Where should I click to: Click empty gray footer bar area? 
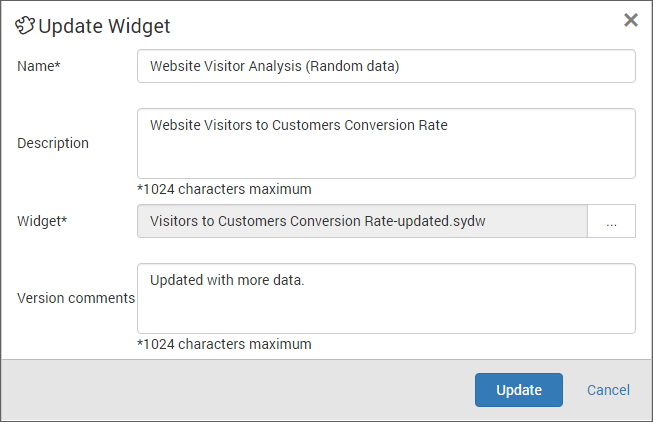point(237,390)
